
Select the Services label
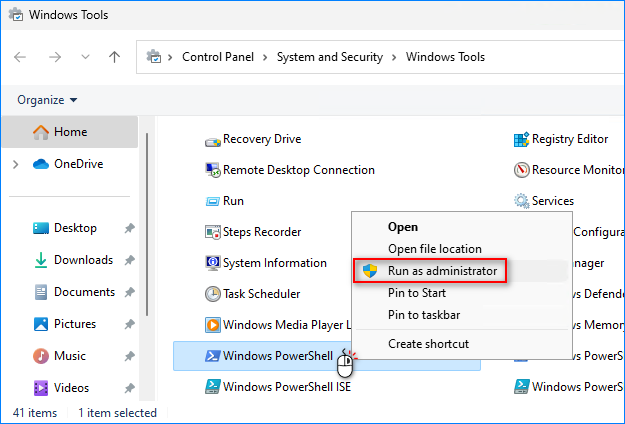pyautogui.click(x=553, y=201)
